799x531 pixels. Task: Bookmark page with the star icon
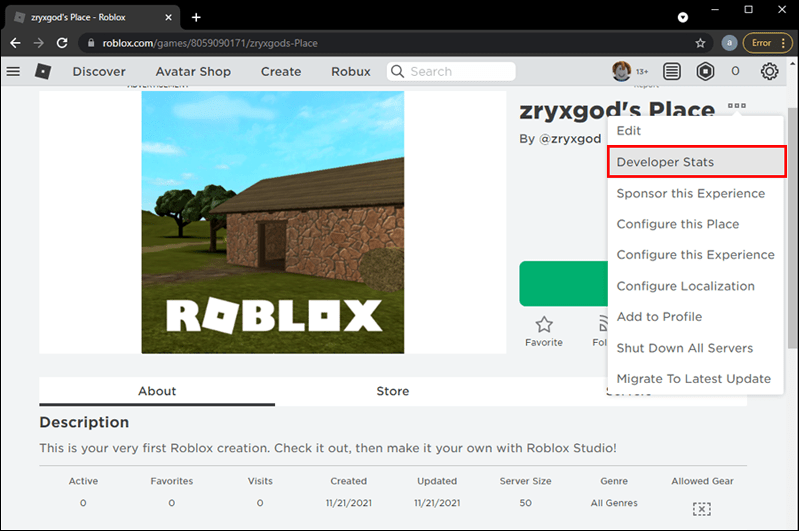click(x=700, y=43)
